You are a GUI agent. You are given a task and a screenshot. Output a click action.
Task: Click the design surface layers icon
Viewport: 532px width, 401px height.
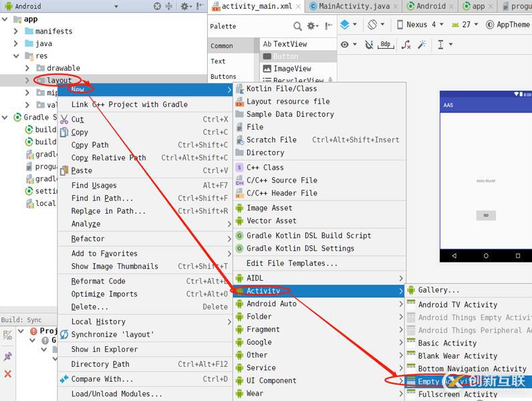pyautogui.click(x=345, y=25)
